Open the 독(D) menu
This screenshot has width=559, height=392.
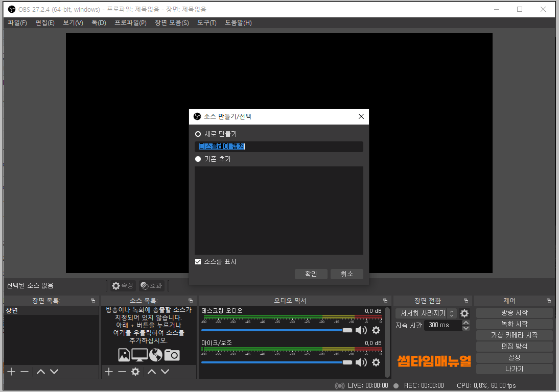pos(99,23)
